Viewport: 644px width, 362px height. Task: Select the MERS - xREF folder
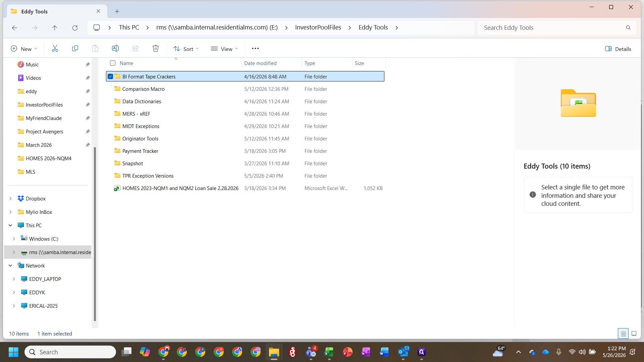pyautogui.click(x=245, y=114)
